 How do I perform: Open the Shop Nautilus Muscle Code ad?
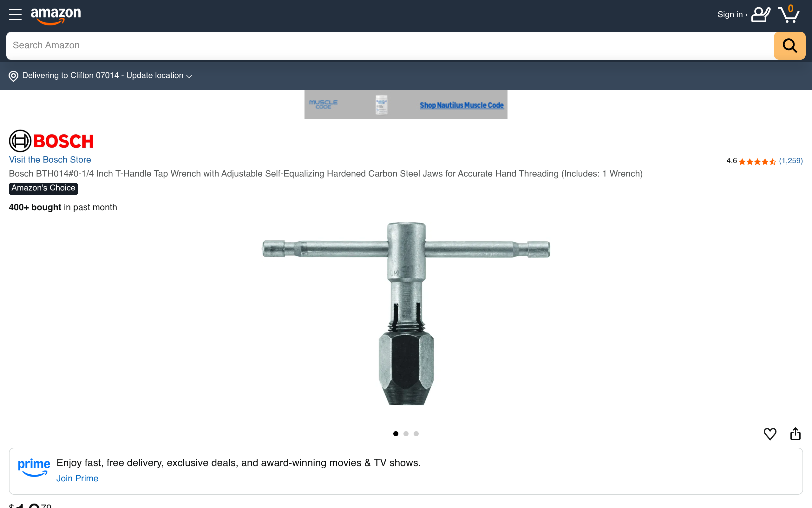click(462, 105)
